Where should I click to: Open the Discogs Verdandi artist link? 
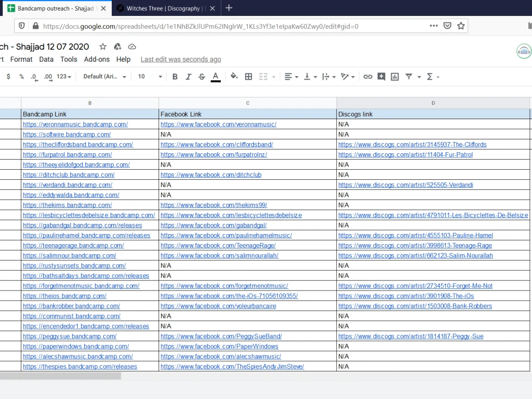(x=405, y=185)
